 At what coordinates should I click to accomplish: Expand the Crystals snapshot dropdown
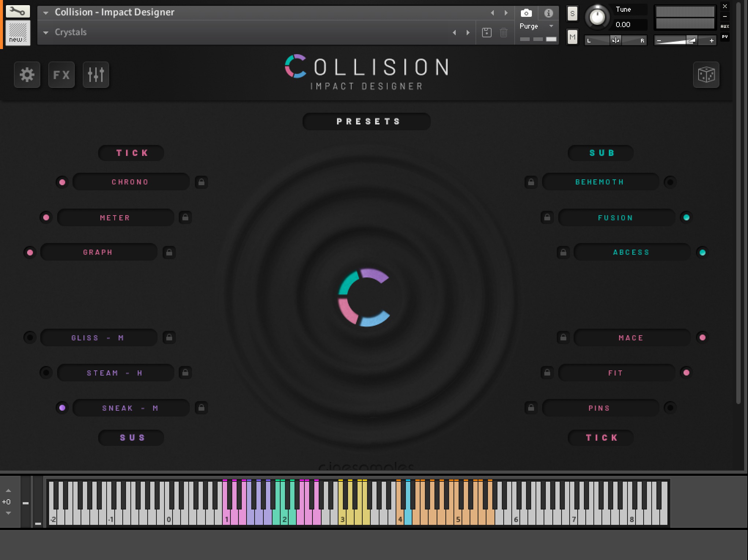click(x=46, y=33)
